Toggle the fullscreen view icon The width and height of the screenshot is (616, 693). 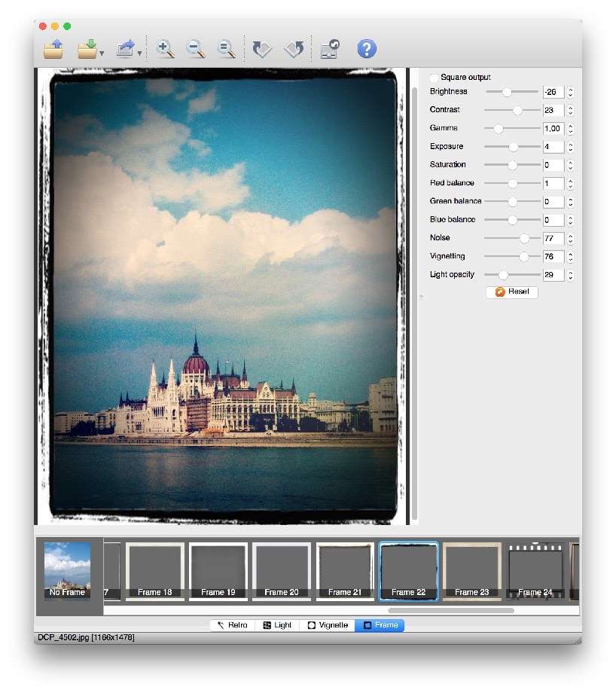pos(330,50)
